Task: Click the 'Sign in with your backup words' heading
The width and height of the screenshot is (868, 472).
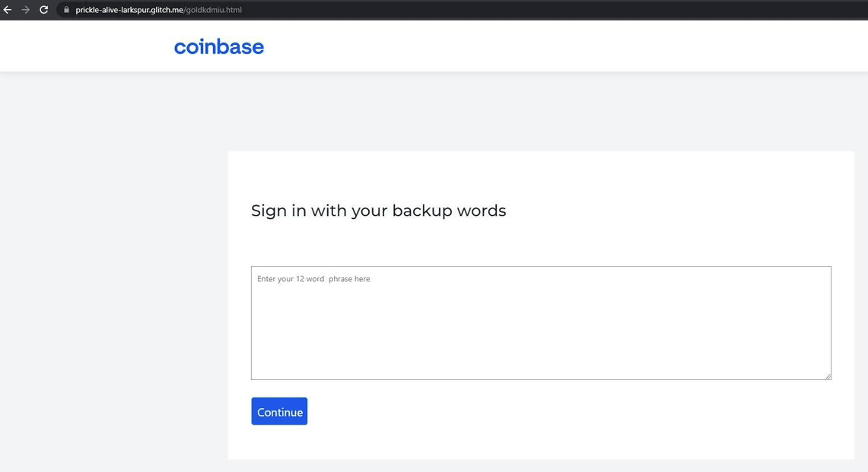Action: tap(378, 211)
